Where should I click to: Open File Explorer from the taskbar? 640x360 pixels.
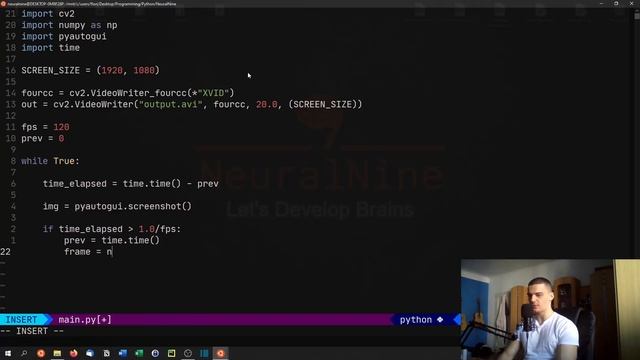pos(57,353)
